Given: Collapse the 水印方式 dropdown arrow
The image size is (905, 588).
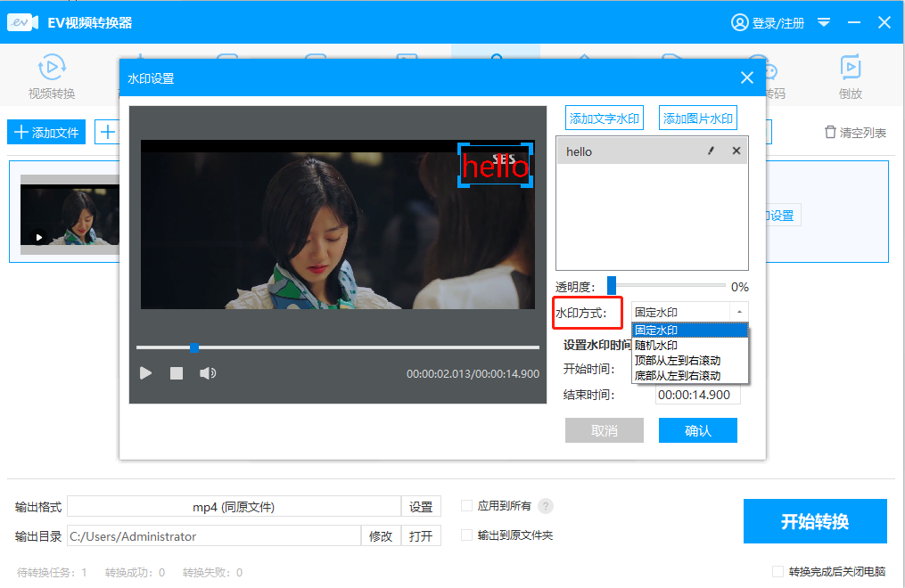Looking at the screenshot, I should coord(738,312).
